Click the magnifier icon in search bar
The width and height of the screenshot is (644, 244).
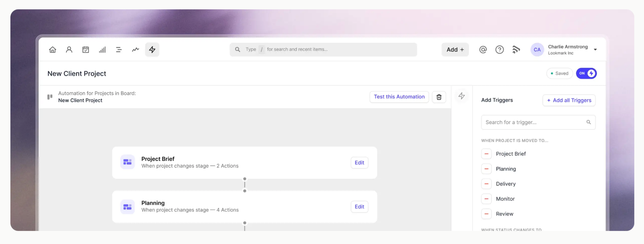pos(238,49)
